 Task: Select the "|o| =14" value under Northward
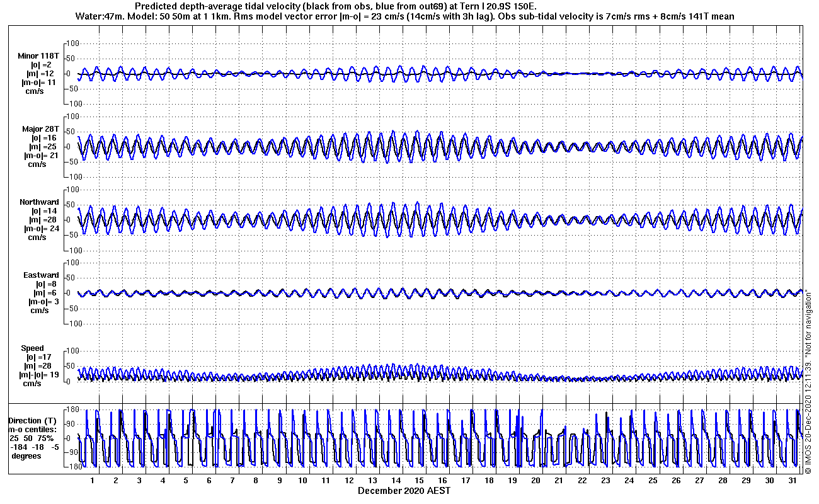[43, 211]
